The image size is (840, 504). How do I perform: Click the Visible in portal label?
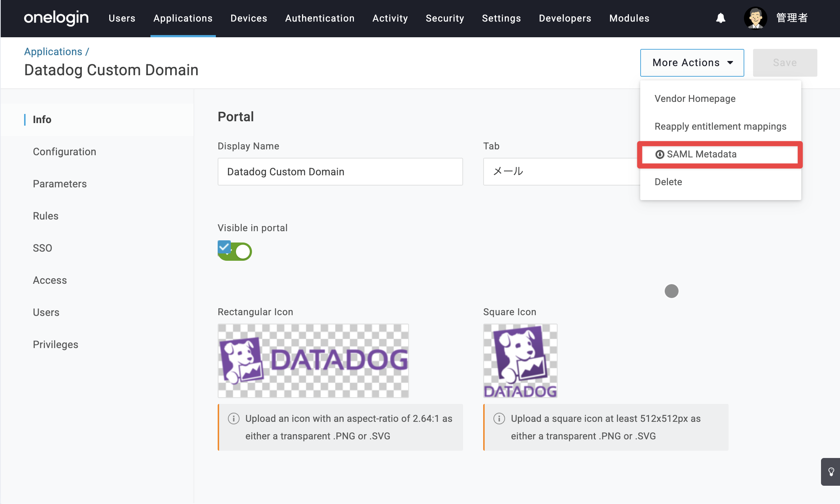[x=253, y=228]
